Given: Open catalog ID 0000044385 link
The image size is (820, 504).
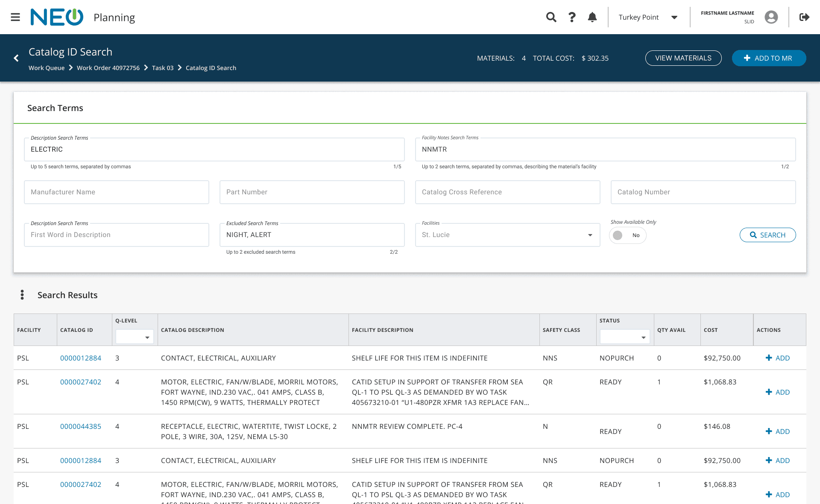Looking at the screenshot, I should pyautogui.click(x=81, y=426).
